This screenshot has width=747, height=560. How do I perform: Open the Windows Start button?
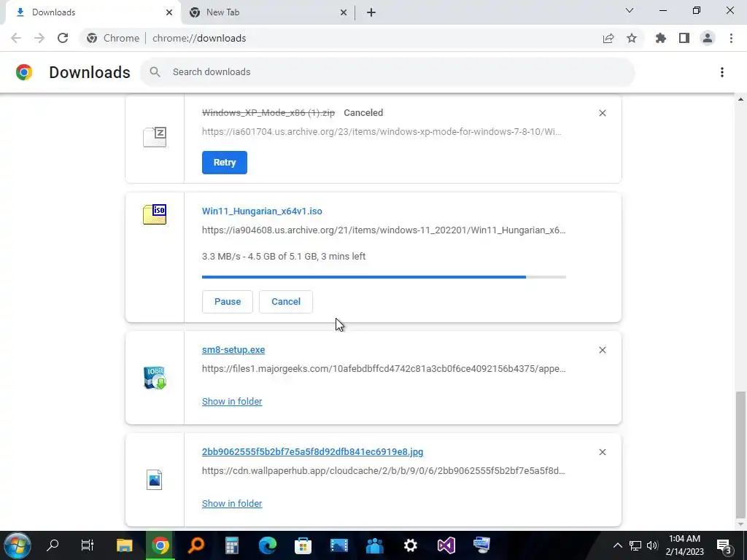pos(18,545)
